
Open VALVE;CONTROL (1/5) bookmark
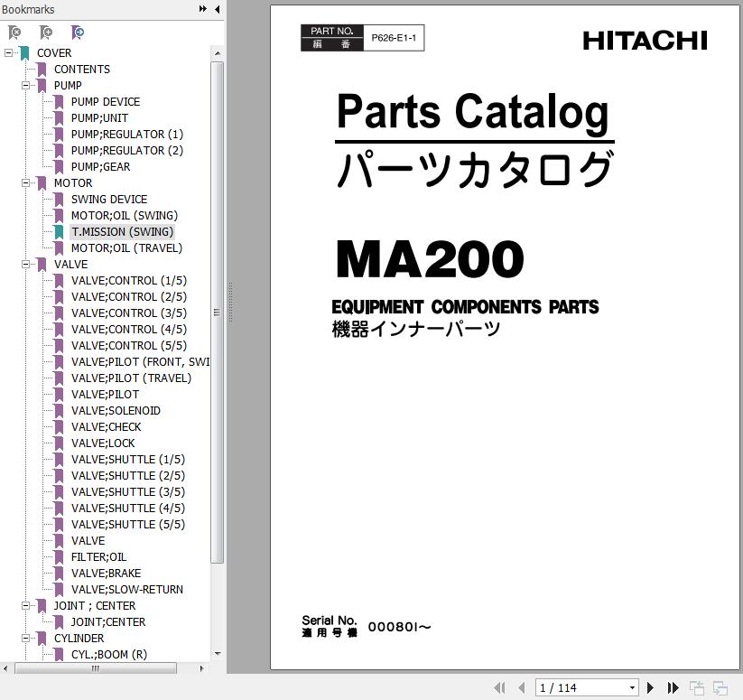(129, 281)
